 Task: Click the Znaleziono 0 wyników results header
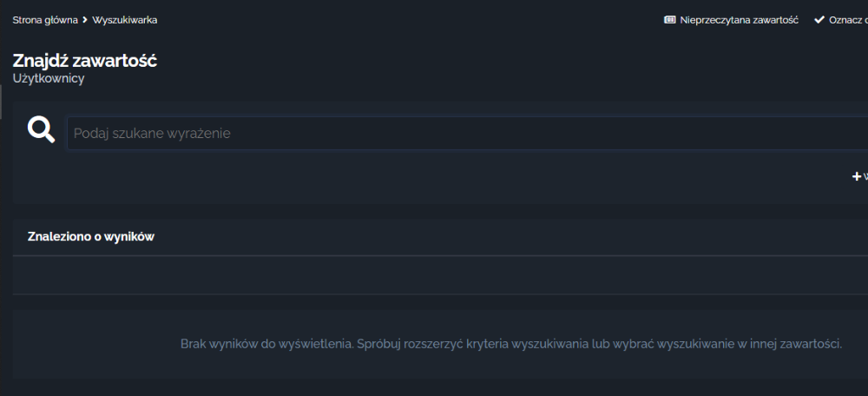91,236
